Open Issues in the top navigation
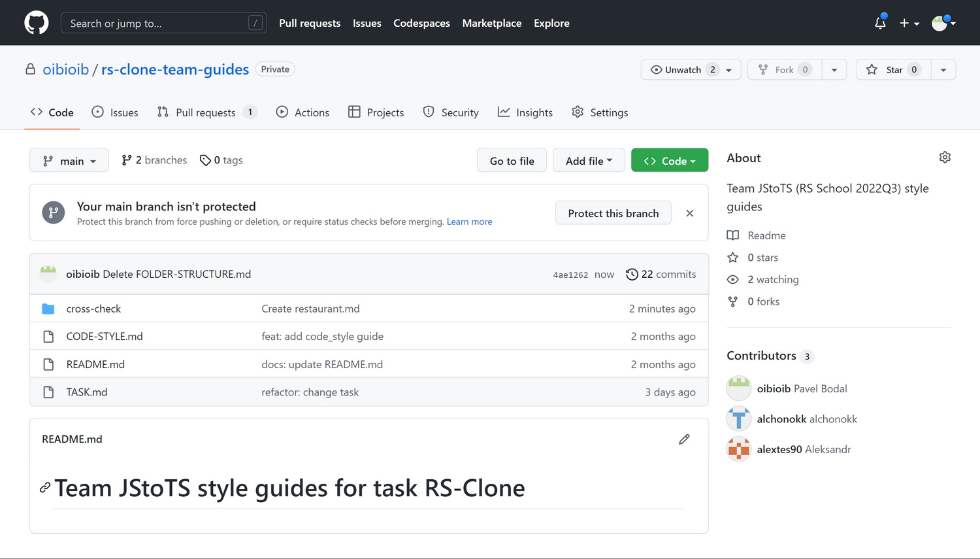 pyautogui.click(x=367, y=23)
